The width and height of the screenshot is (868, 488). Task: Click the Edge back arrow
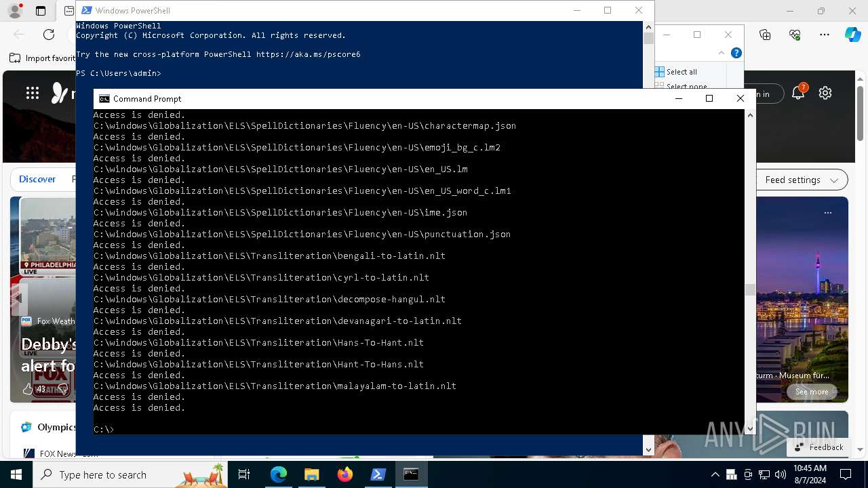coord(19,35)
